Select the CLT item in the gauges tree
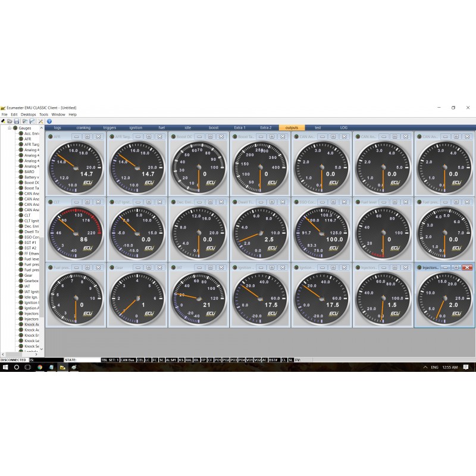The height and width of the screenshot is (476, 476). pyautogui.click(x=27, y=215)
